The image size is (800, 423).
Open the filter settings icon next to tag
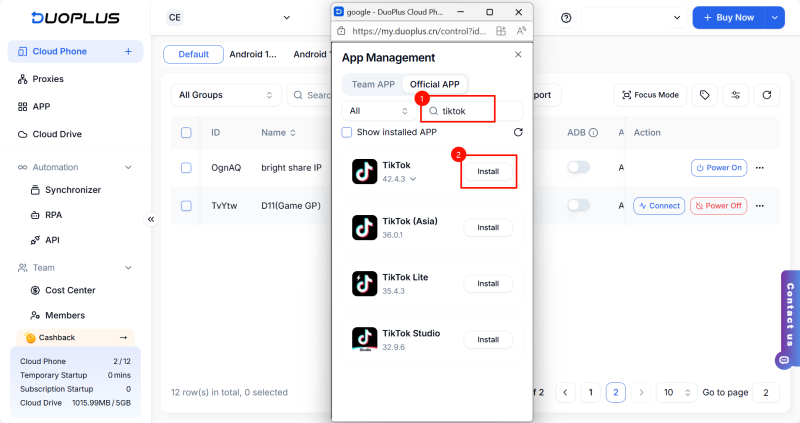(x=736, y=95)
